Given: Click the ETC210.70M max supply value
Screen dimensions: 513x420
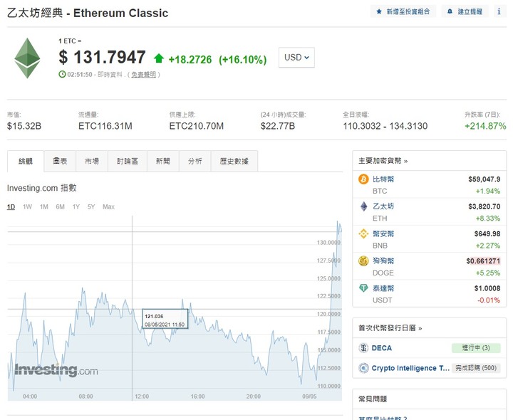Looking at the screenshot, I should coord(197,126).
